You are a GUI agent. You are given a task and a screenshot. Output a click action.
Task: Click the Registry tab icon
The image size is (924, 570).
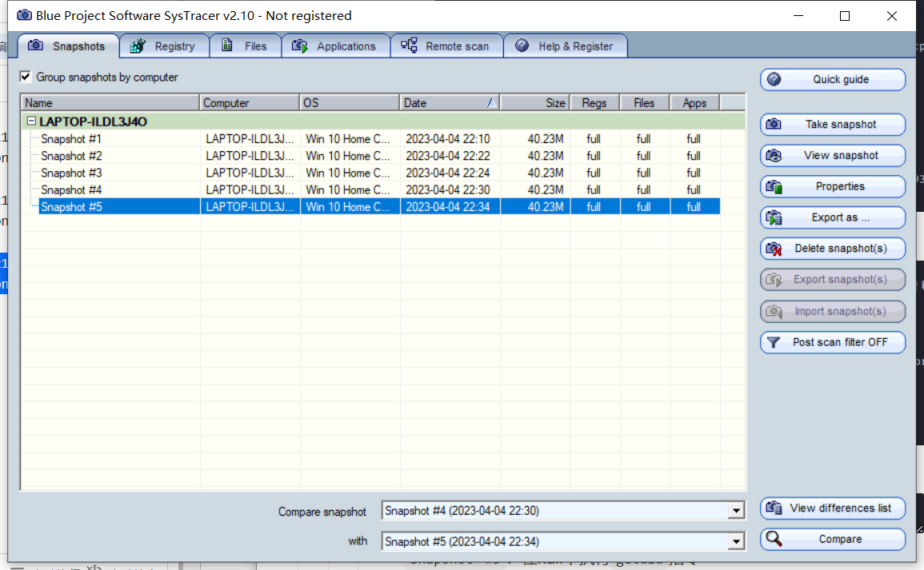(x=138, y=46)
